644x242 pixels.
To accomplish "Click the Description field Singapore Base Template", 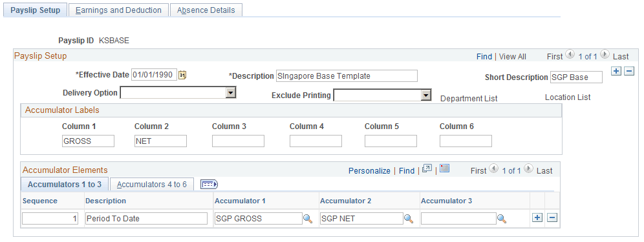I will 347,76.
